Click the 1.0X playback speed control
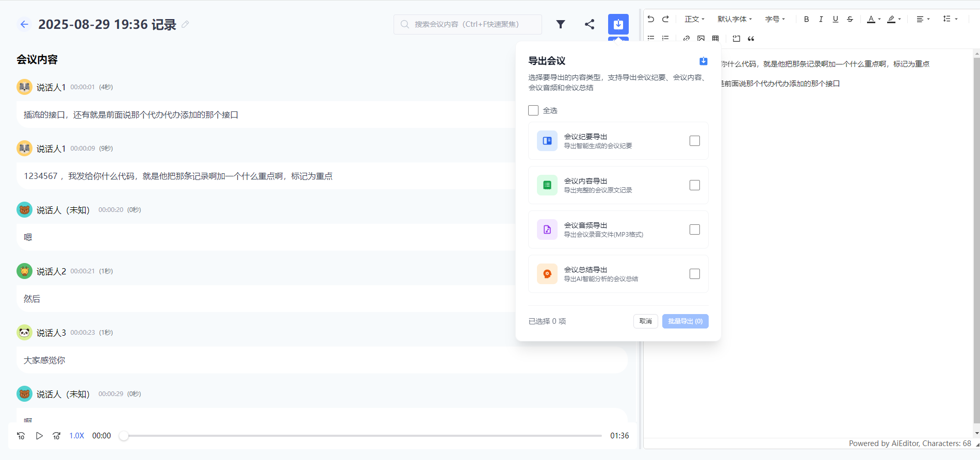Image resolution: width=980 pixels, height=460 pixels. (77, 436)
